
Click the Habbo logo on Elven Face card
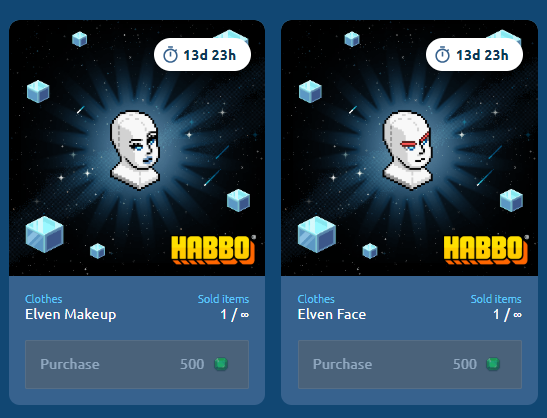(486, 249)
